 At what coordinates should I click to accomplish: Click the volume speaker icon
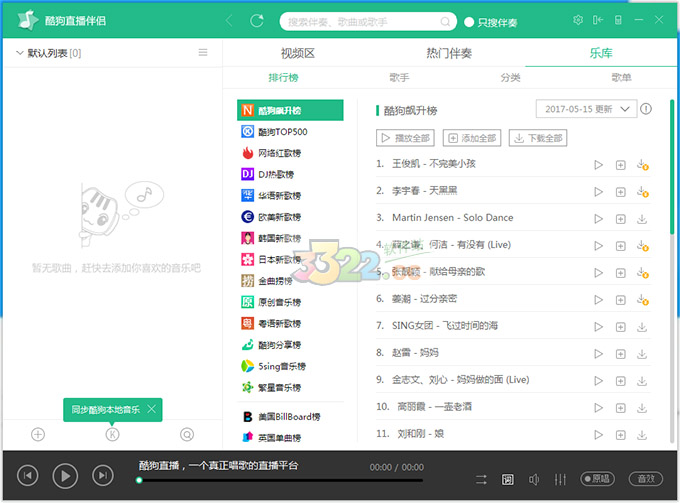pyautogui.click(x=534, y=479)
